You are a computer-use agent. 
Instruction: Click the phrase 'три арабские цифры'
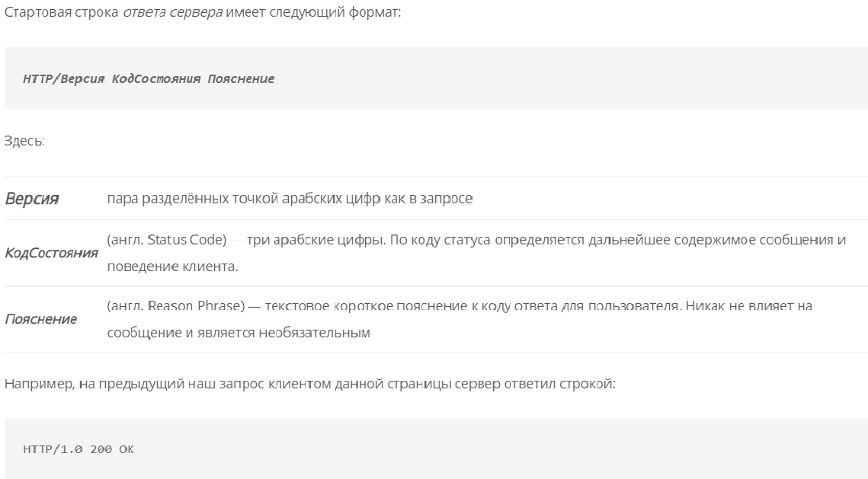pyautogui.click(x=316, y=239)
